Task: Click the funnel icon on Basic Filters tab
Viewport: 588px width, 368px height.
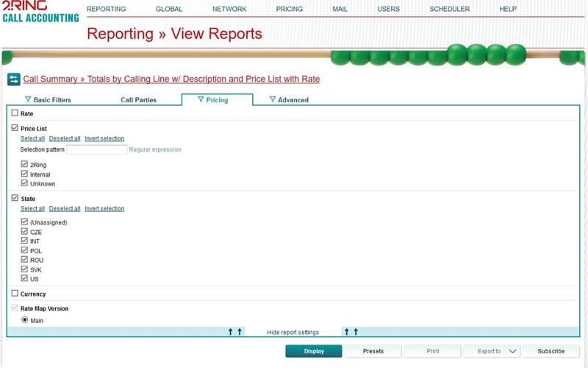Action: pos(28,99)
